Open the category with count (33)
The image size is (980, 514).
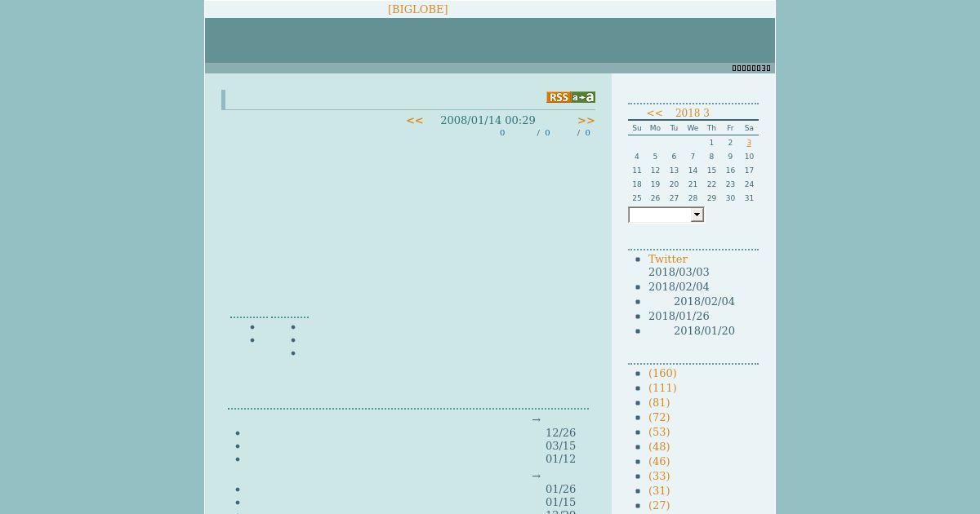659,476
